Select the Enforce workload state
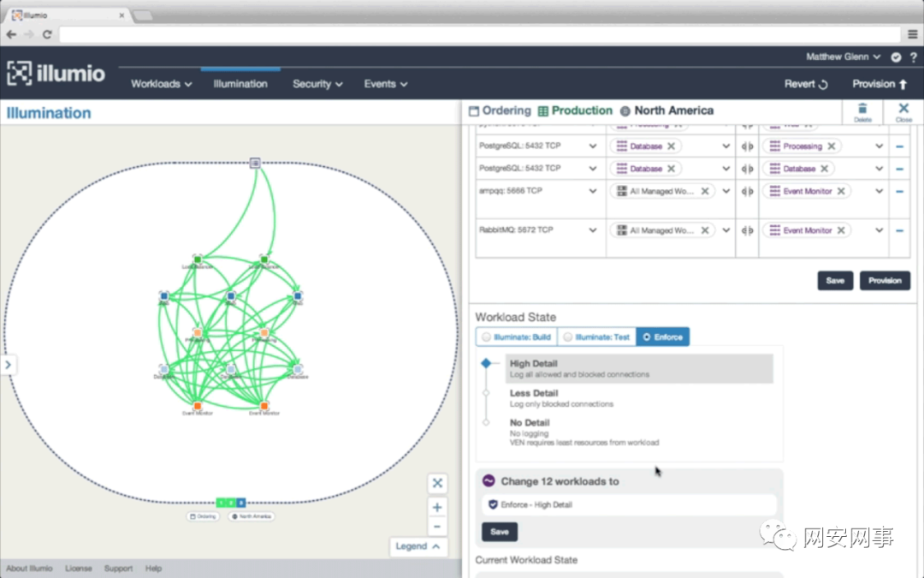This screenshot has height=578, width=924. coord(663,337)
